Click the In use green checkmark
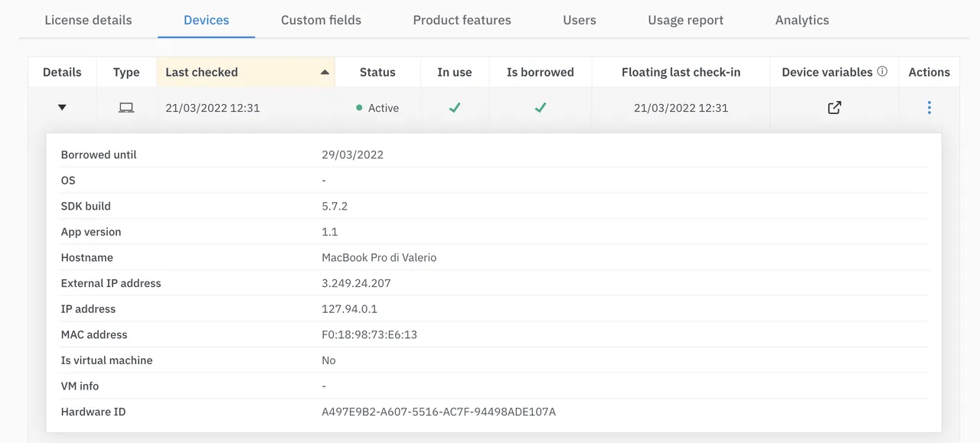The width and height of the screenshot is (980, 443). click(454, 108)
